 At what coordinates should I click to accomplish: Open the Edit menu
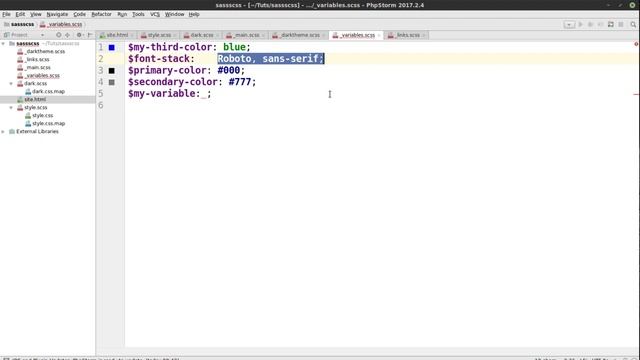(x=20, y=14)
